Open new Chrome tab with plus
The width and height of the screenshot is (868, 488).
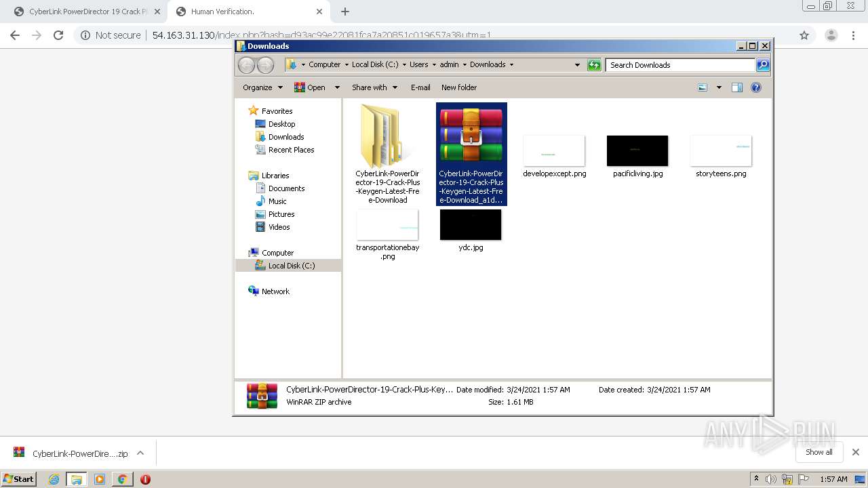(x=345, y=12)
